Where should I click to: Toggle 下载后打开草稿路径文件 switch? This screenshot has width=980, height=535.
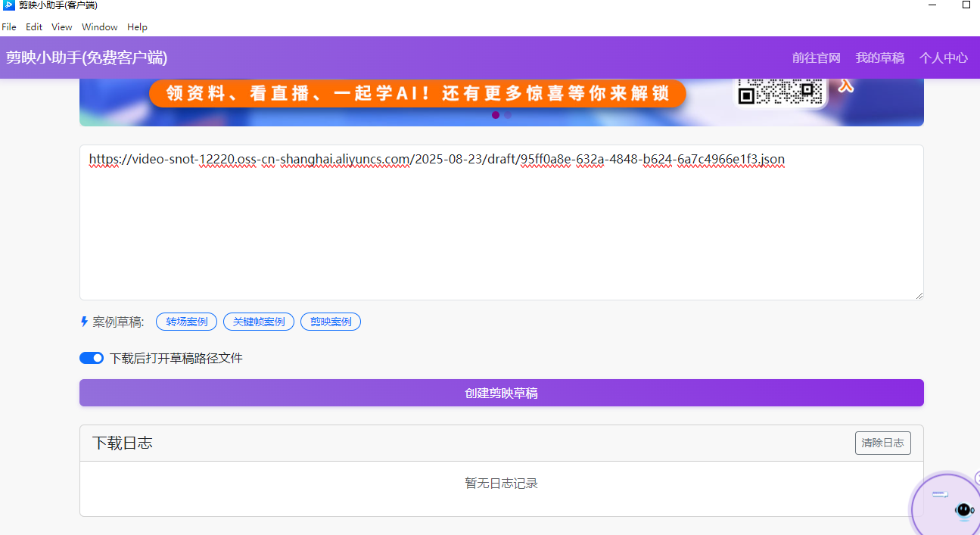[x=92, y=358]
